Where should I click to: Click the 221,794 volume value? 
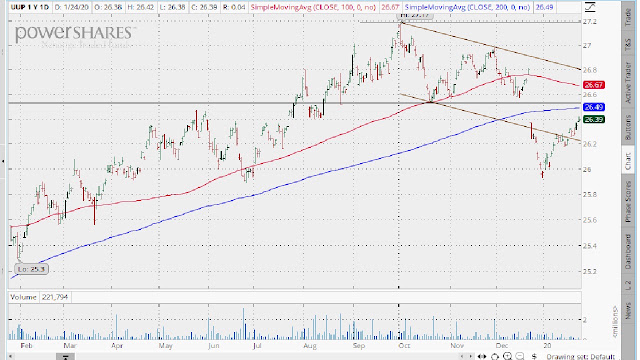coord(55,297)
